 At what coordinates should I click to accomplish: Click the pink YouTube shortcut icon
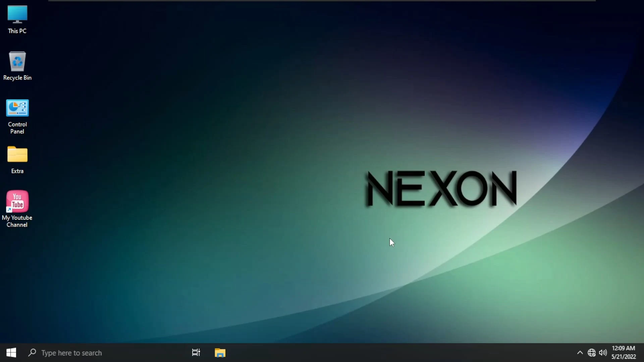coord(17,201)
